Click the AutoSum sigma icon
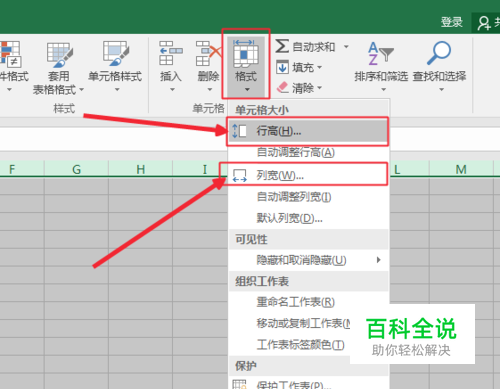 pos(282,46)
